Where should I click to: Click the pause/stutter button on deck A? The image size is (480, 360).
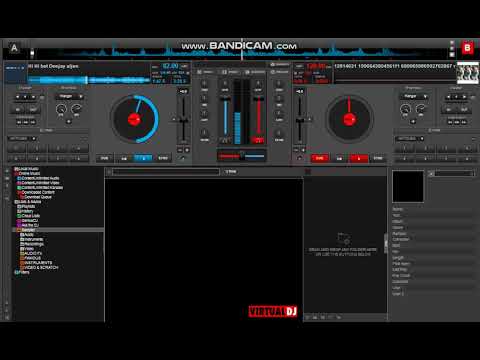tap(124, 158)
